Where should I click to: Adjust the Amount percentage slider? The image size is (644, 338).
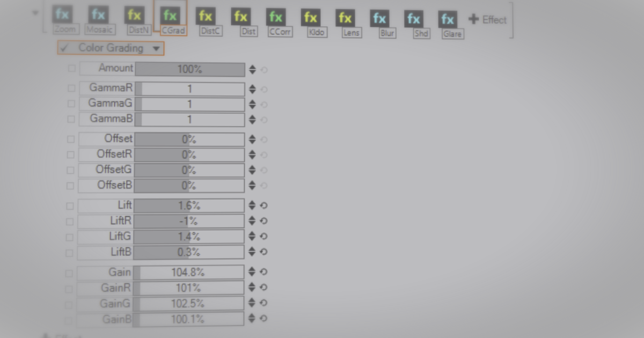click(x=189, y=69)
